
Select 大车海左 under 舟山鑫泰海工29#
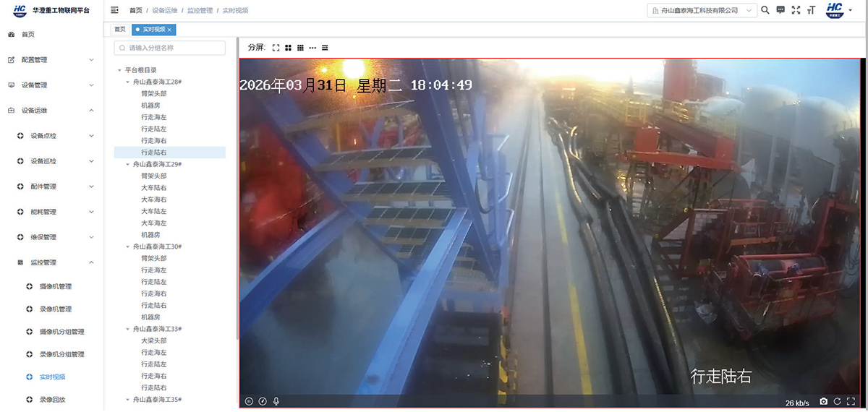(x=153, y=223)
